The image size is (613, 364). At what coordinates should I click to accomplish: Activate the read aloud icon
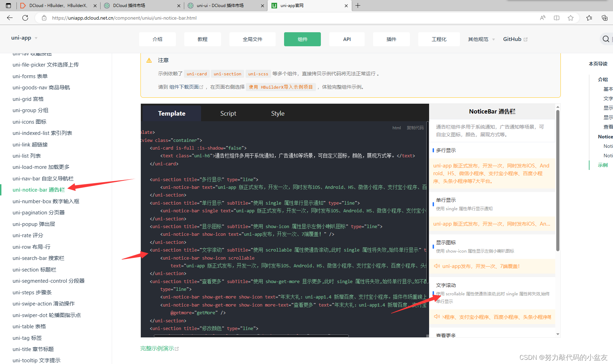(x=543, y=18)
